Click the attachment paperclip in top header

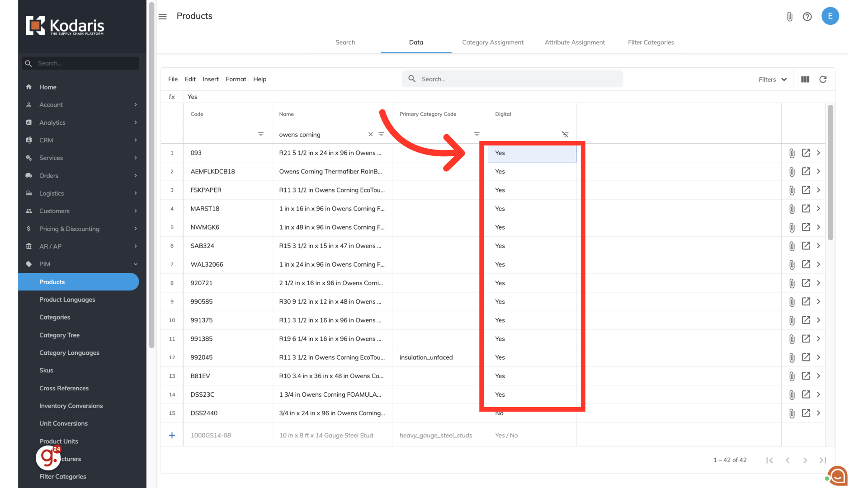pos(789,17)
